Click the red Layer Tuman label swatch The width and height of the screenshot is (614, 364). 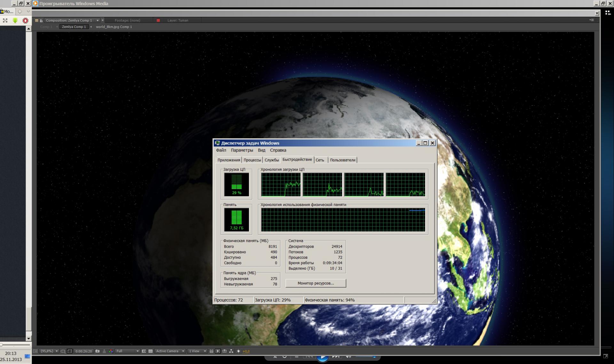point(158,20)
